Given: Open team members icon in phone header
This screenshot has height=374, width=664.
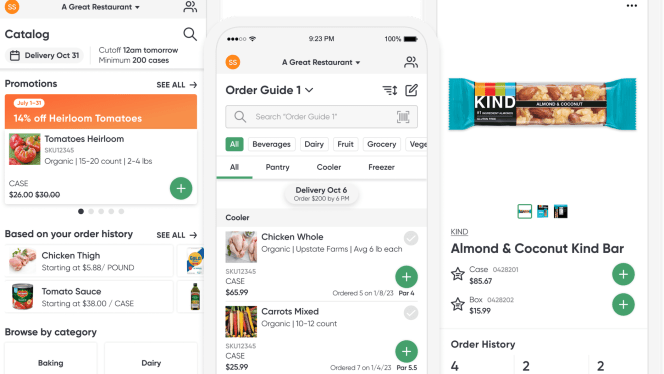Looking at the screenshot, I should pos(410,62).
